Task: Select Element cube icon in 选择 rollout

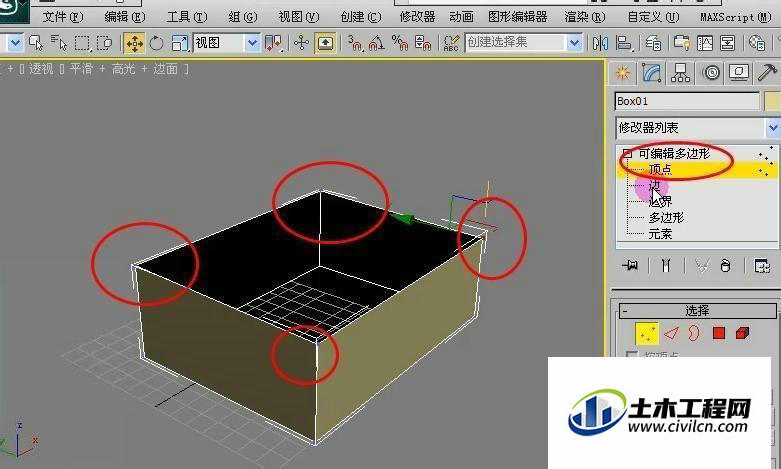Action: (742, 333)
